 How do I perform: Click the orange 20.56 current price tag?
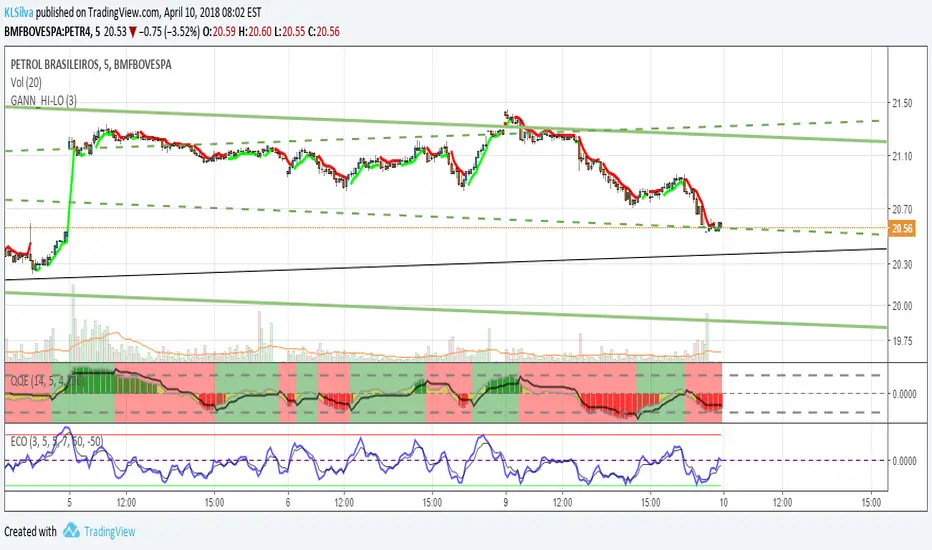(902, 228)
